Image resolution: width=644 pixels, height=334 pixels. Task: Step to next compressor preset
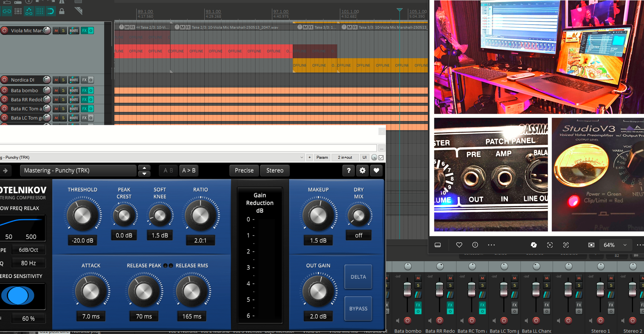tap(144, 174)
